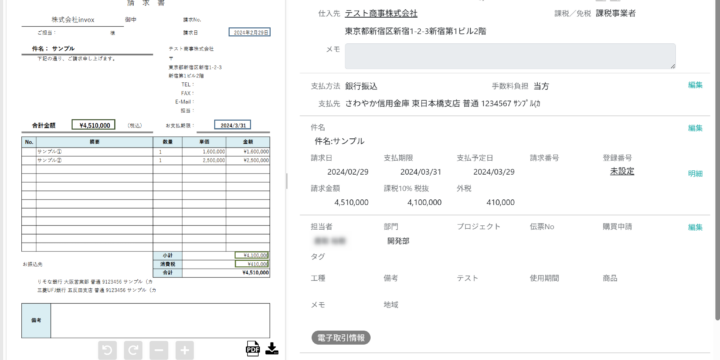The image size is (720, 360).
Task: Open the 明細 details link
Action: [695, 174]
